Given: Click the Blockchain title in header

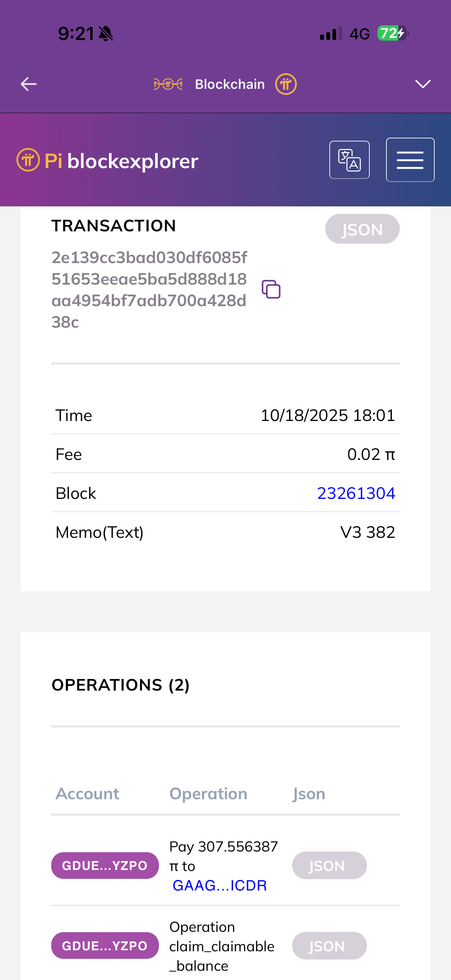Looking at the screenshot, I should [x=230, y=84].
